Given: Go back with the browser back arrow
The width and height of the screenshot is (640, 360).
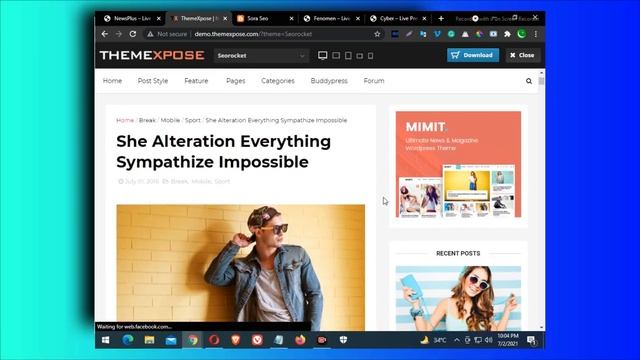Looking at the screenshot, I should pos(105,34).
